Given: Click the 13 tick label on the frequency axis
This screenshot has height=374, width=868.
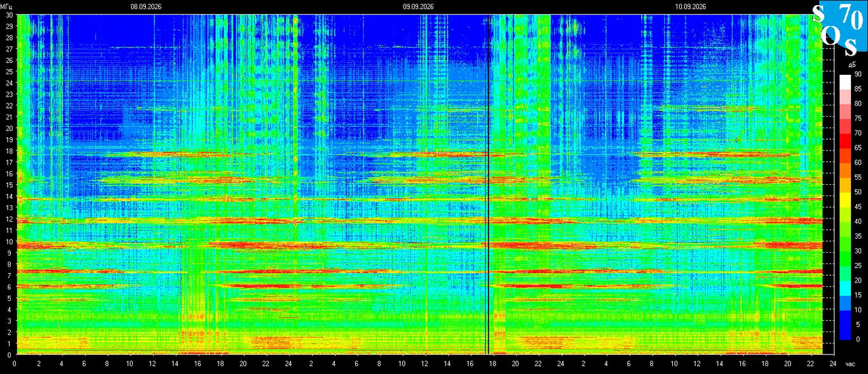Looking at the screenshot, I should click(x=9, y=208).
